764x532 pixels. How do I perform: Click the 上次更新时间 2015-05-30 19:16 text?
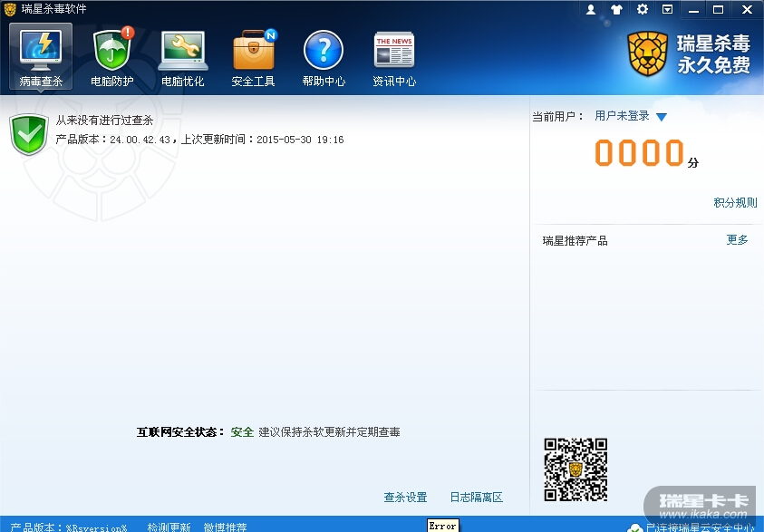[263, 140]
